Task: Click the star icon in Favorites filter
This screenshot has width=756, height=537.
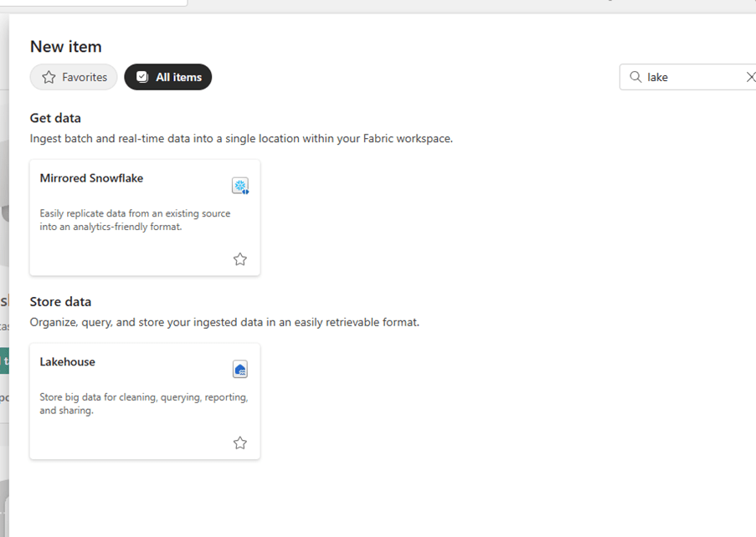Action: [49, 77]
